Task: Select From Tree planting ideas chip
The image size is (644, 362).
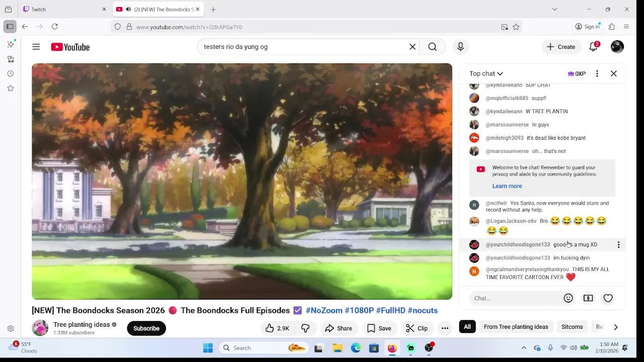Action: click(x=516, y=327)
